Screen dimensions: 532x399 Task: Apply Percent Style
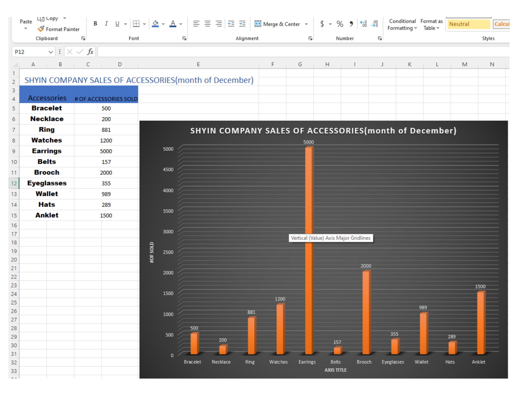(340, 24)
